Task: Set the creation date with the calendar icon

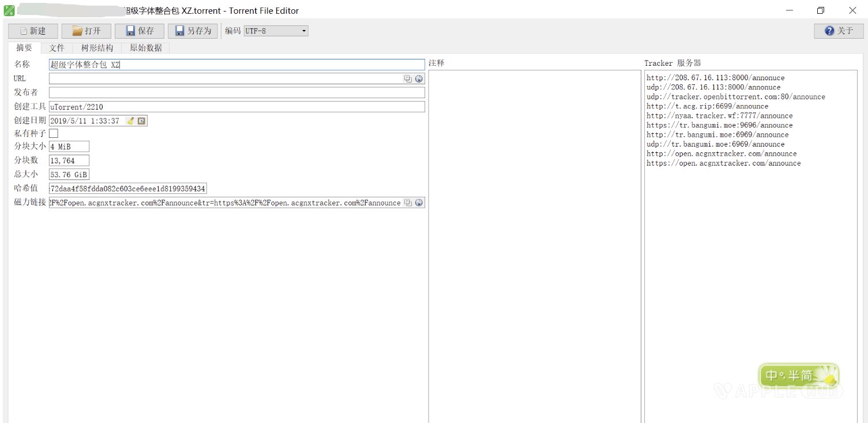Action: coord(141,121)
